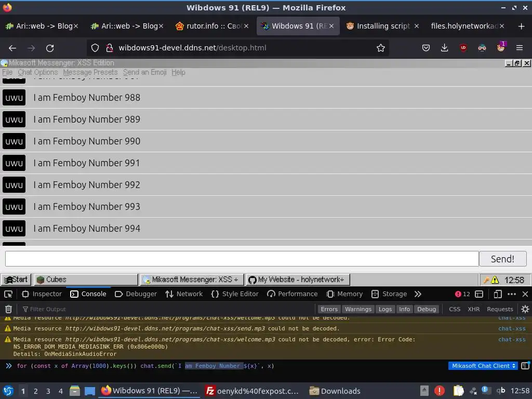The image size is (532, 399).
Task: Open the file manager icon in the panel
Action: pos(74,391)
